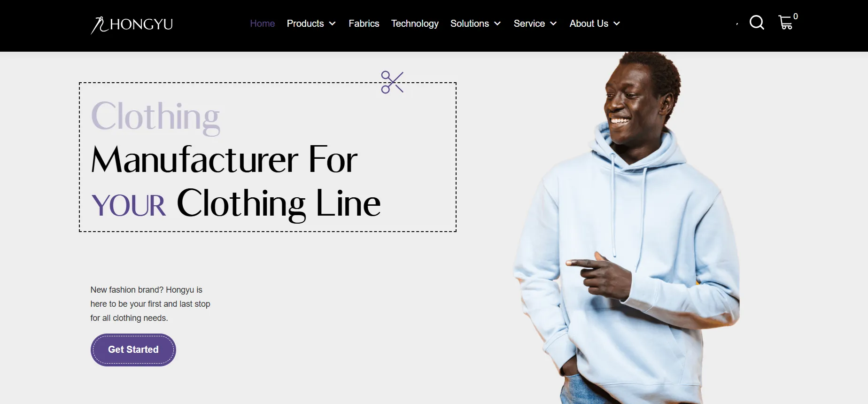This screenshot has height=404, width=868.
Task: Expand the Service dropdown chevron
Action: pos(553,23)
